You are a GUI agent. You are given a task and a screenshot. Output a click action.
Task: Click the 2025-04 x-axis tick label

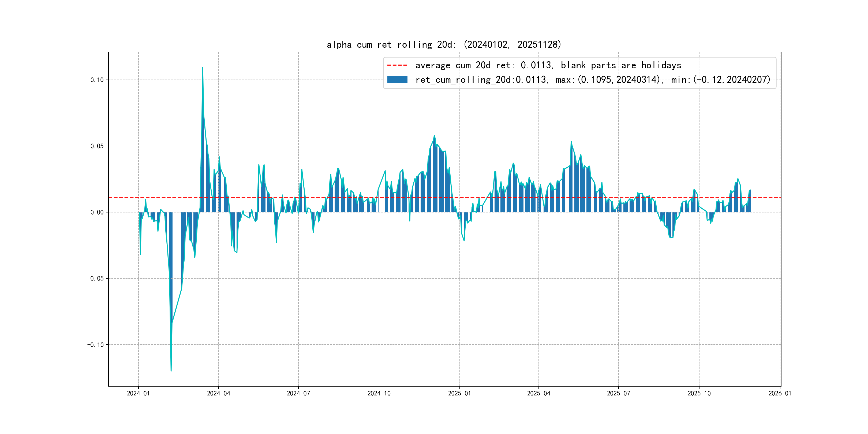point(538,393)
